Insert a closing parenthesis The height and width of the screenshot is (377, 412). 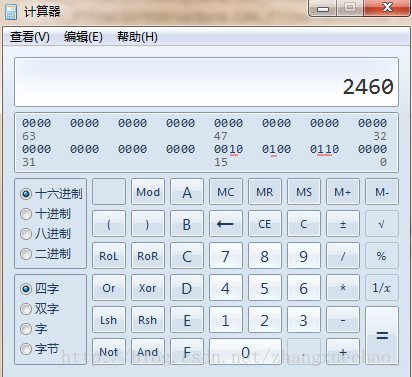(148, 224)
